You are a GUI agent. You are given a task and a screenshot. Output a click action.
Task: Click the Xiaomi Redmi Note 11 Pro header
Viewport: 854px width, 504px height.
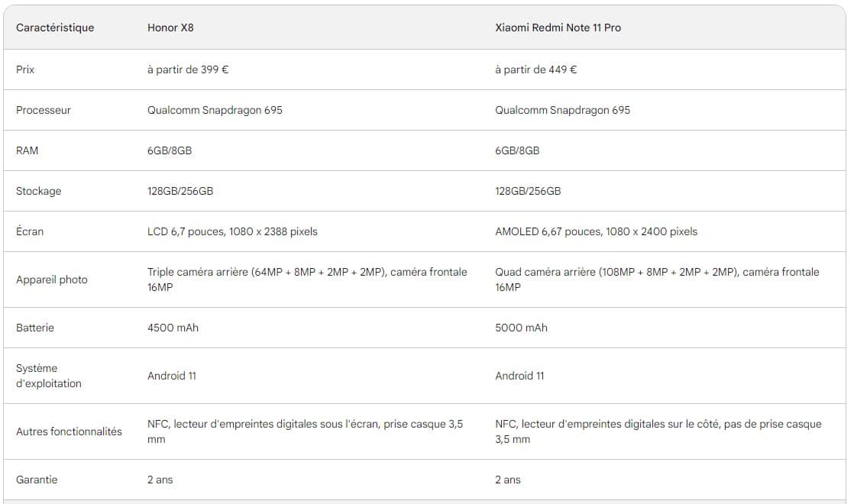558,27
